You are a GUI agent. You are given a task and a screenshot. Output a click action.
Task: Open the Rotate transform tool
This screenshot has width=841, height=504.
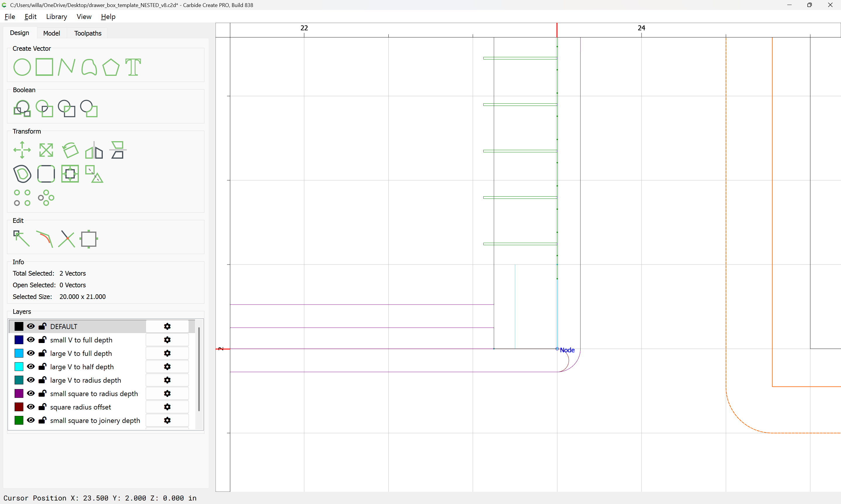(70, 150)
